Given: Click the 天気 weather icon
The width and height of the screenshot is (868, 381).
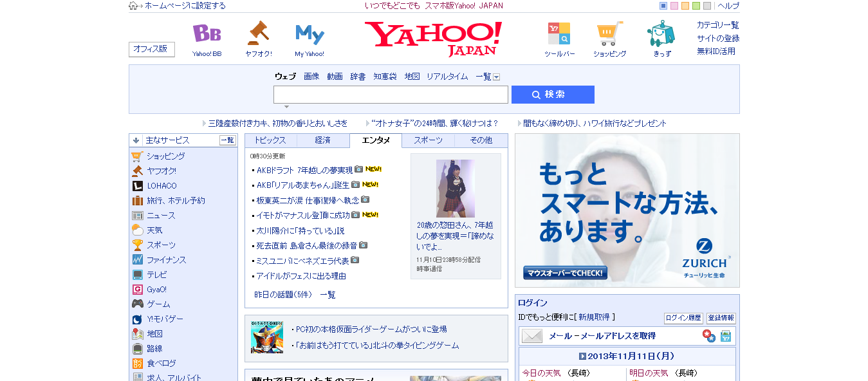Looking at the screenshot, I should 137,230.
